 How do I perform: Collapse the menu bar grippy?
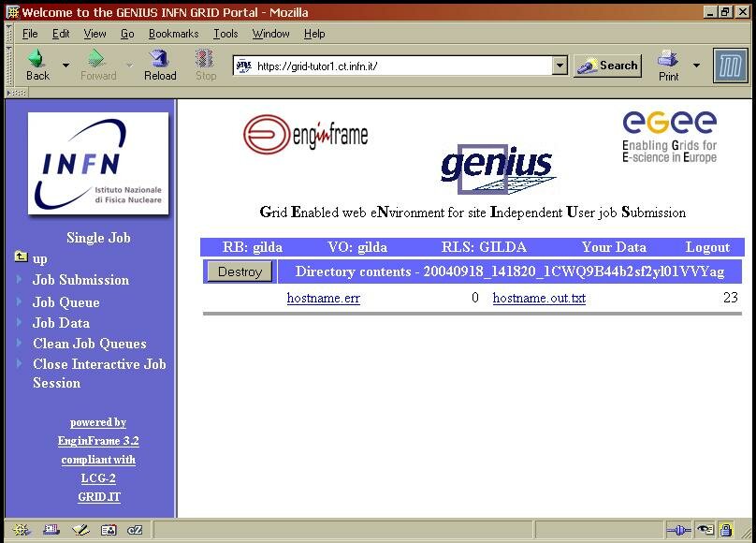click(x=8, y=34)
